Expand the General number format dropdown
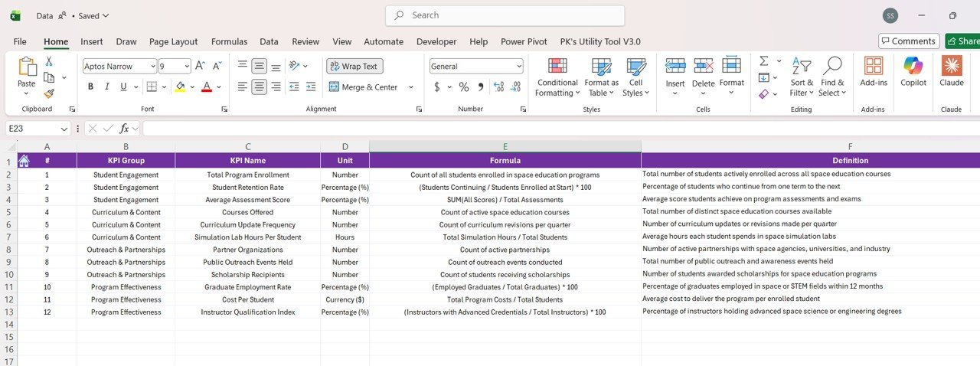 518,67
